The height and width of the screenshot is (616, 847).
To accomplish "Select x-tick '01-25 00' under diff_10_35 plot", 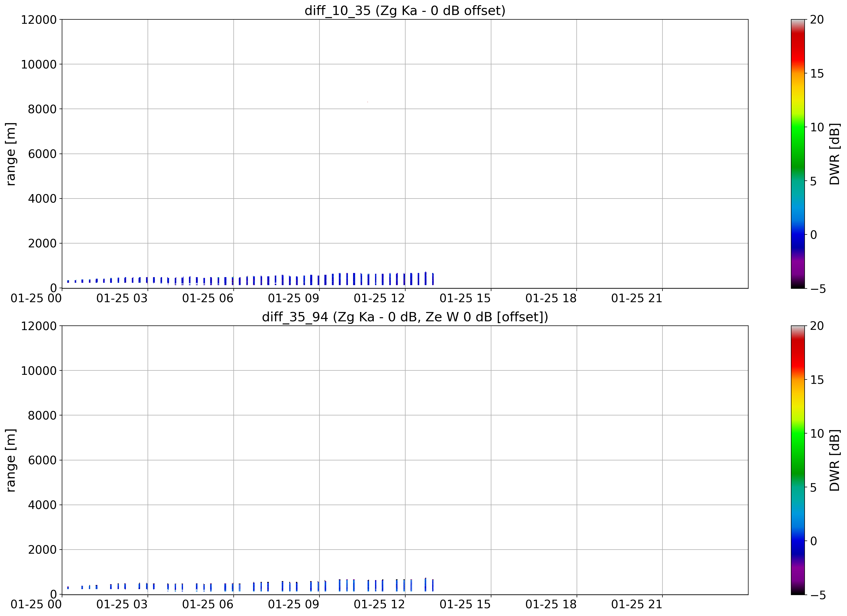I will [x=36, y=298].
